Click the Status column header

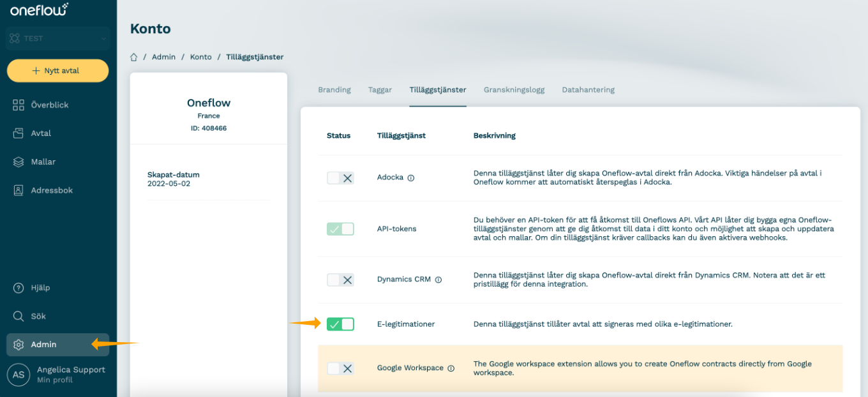[x=338, y=135]
